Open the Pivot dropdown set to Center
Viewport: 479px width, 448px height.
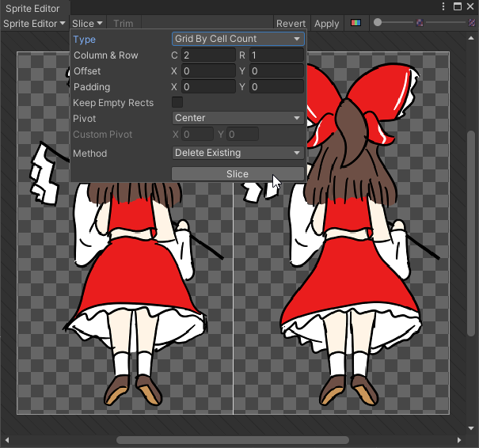coord(238,118)
